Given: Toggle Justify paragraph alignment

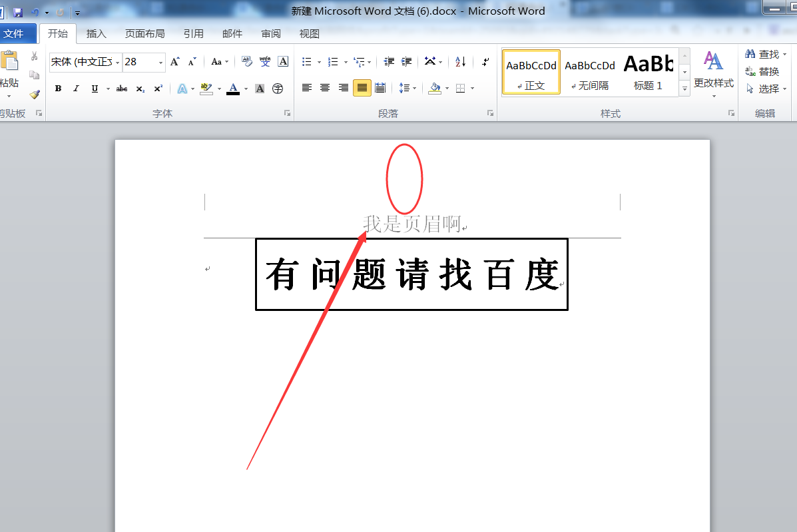Looking at the screenshot, I should (362, 89).
